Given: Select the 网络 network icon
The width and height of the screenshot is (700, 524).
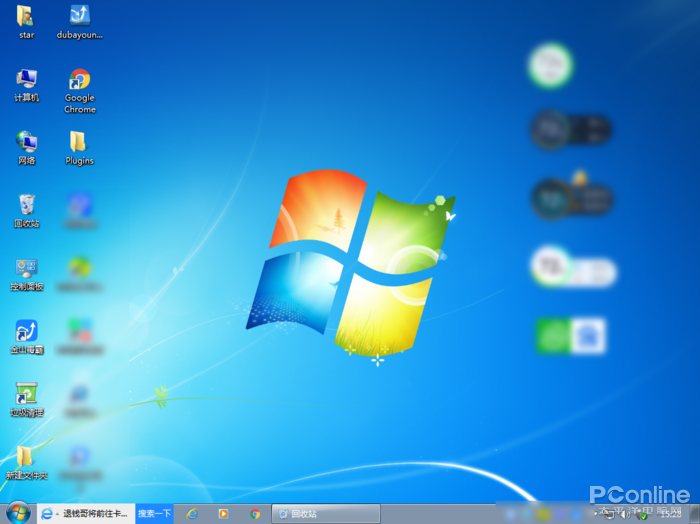Looking at the screenshot, I should tap(27, 148).
